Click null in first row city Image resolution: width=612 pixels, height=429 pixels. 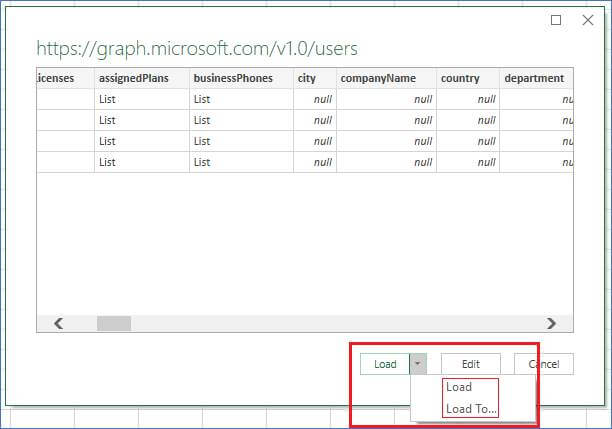(323, 99)
